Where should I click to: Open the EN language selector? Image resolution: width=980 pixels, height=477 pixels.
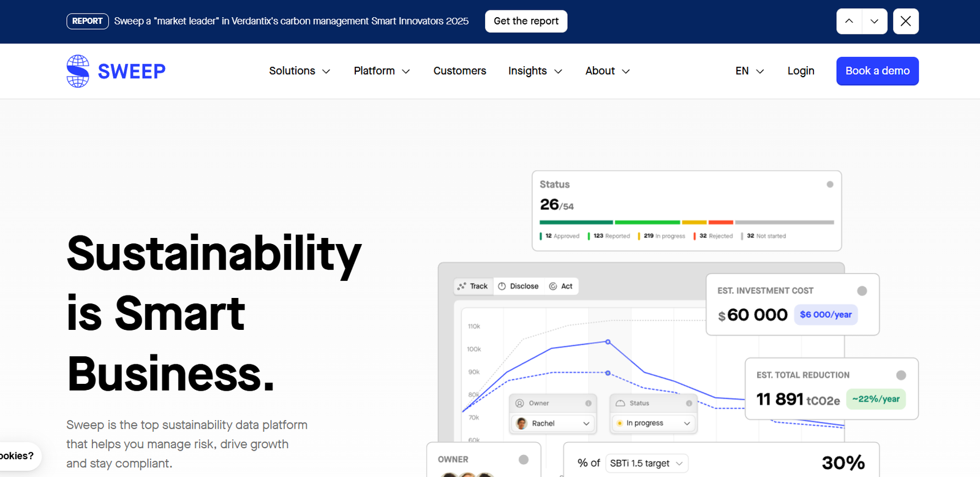(x=750, y=71)
